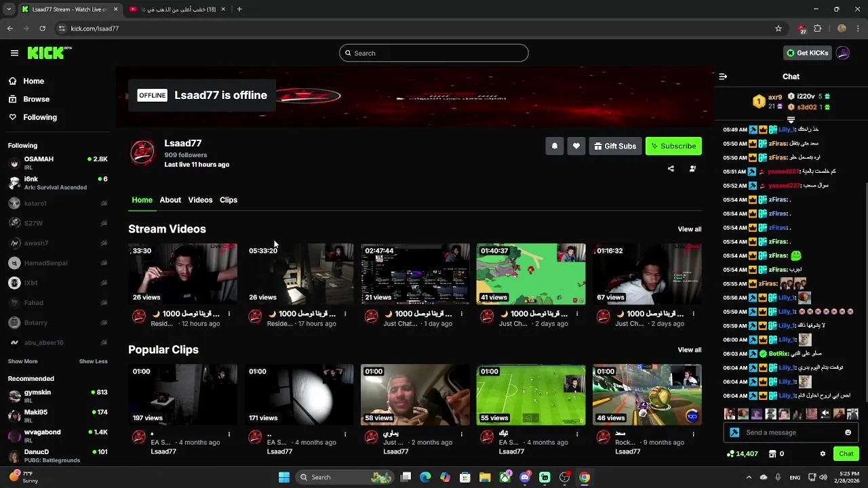
Task: Open the Chrome tab search dropdown
Action: (x=9, y=9)
